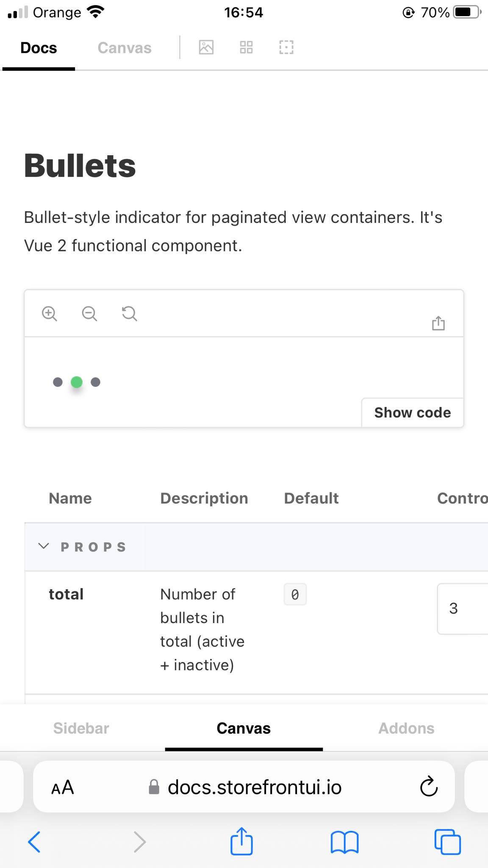Image resolution: width=488 pixels, height=868 pixels.
Task: Toggle the dashed outline toolbar icon
Action: click(x=286, y=47)
